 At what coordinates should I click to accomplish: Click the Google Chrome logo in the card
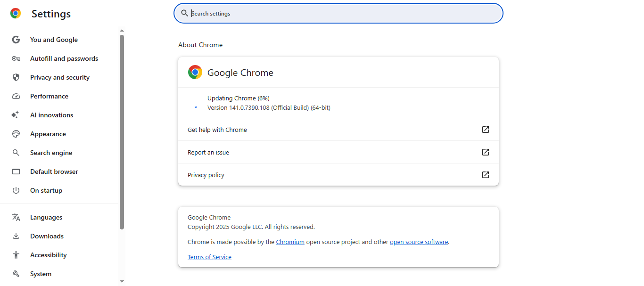[x=195, y=72]
